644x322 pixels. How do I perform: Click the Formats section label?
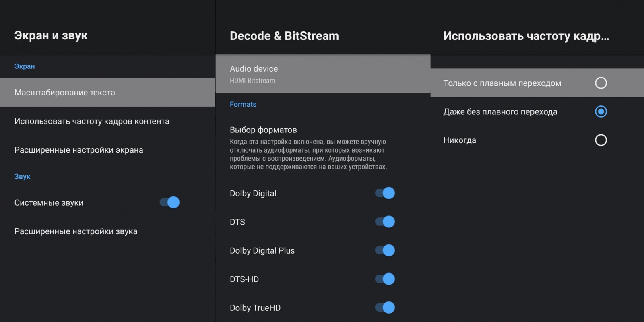pos(243,104)
